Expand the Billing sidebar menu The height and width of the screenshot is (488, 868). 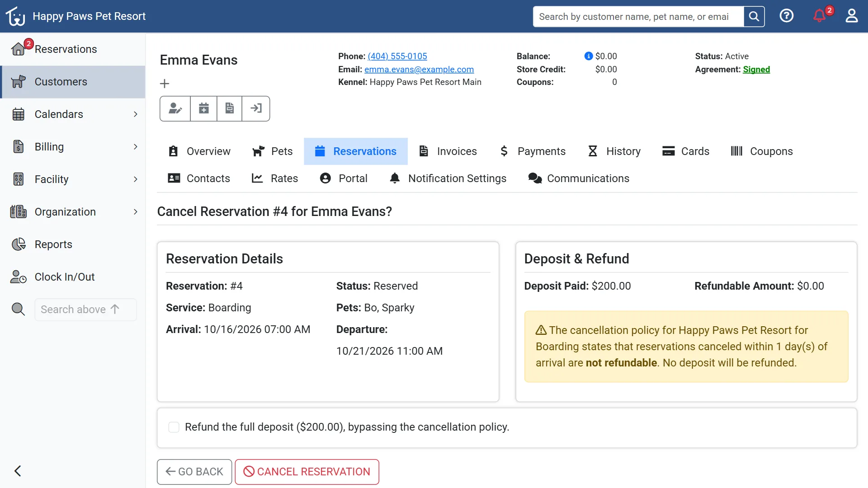[x=73, y=147]
